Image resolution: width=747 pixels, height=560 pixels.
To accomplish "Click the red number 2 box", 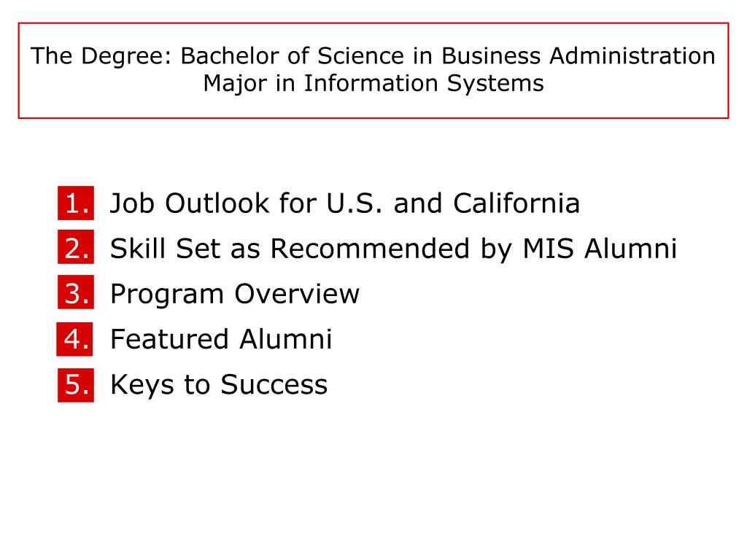I will point(76,246).
